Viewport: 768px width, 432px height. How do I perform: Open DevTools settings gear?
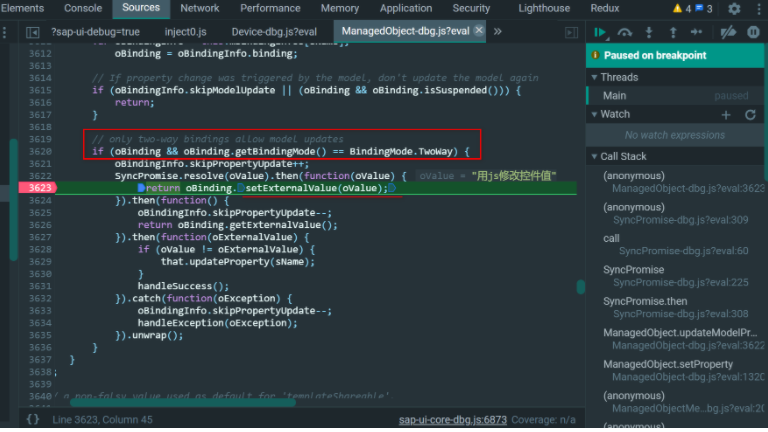pyautogui.click(x=734, y=8)
